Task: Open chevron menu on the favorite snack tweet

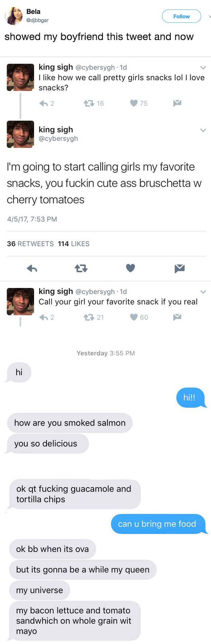Action: [x=203, y=292]
